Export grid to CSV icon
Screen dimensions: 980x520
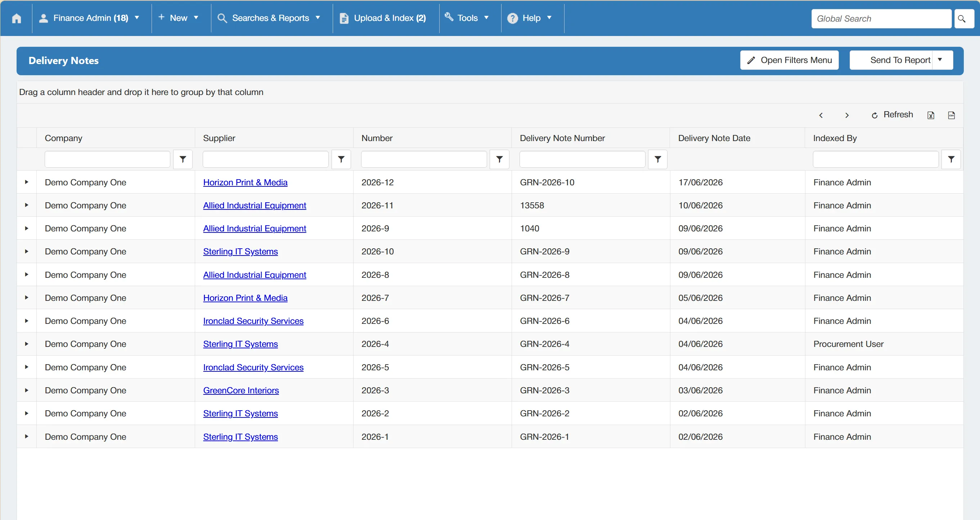pos(951,115)
